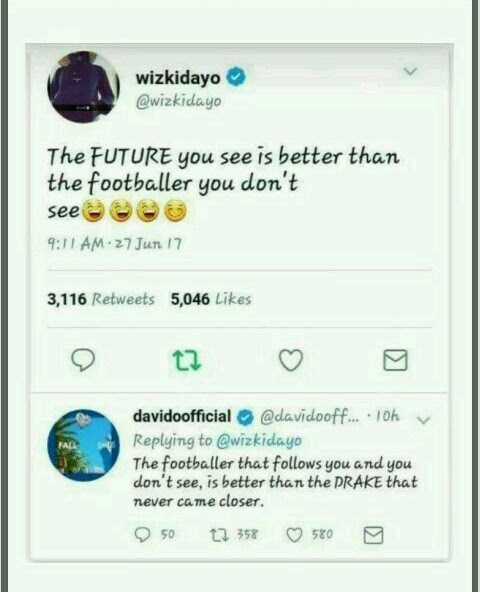Click envelope icon on davidoofficial's reply
Viewport: 480px width, 592px height.
[x=374, y=535]
